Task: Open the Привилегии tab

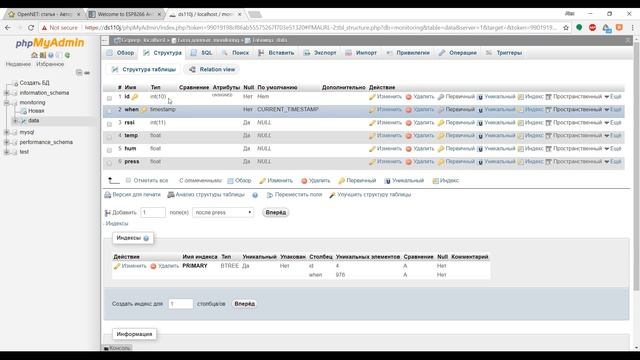Action: tap(408, 53)
